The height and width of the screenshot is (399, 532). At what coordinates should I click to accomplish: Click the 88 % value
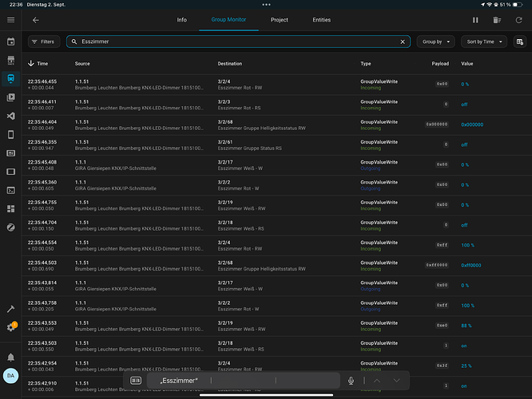pos(466,326)
